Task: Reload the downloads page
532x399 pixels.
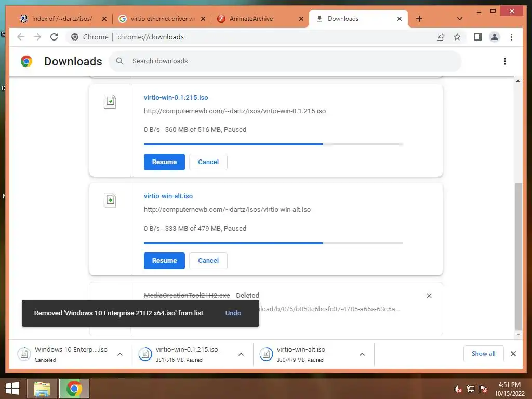Action: [x=54, y=37]
